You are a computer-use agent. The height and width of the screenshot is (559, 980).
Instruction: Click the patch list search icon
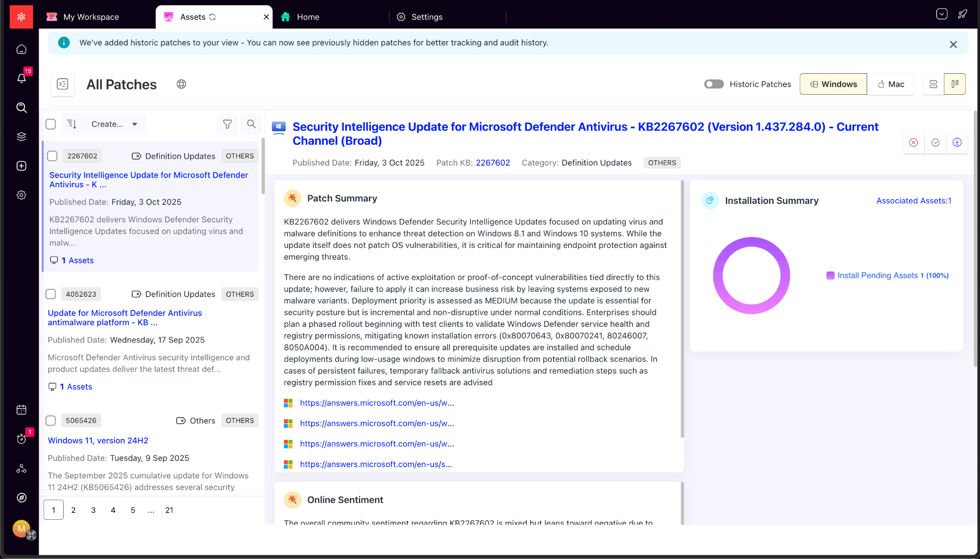point(251,124)
